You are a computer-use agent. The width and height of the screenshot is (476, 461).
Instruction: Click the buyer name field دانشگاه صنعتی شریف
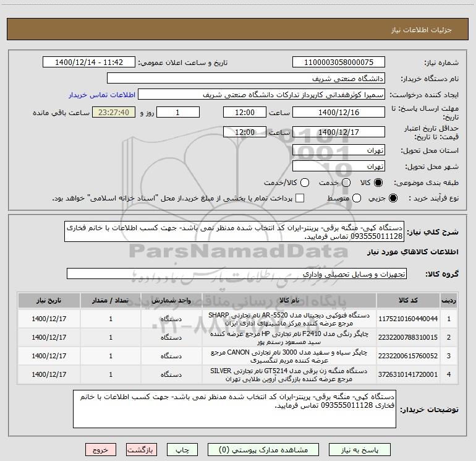(246, 78)
